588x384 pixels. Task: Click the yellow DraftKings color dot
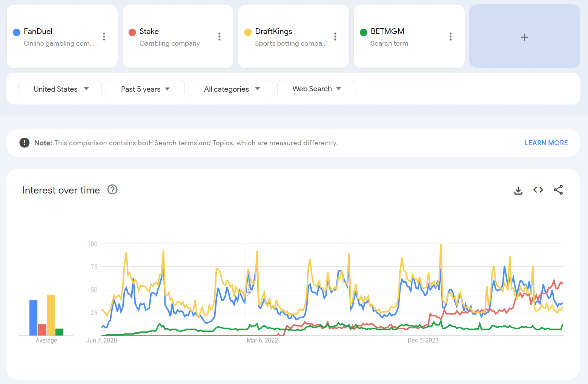[x=248, y=32]
